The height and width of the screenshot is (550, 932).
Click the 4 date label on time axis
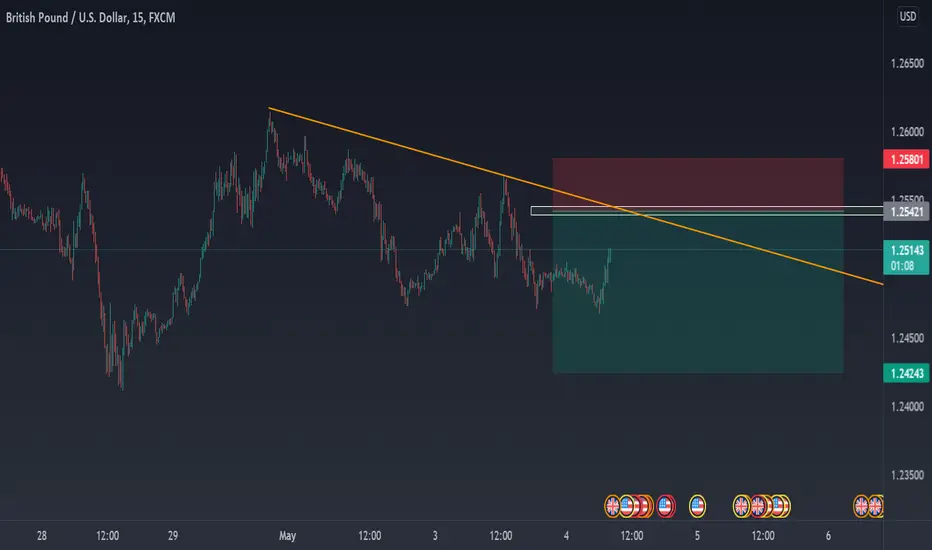point(566,536)
